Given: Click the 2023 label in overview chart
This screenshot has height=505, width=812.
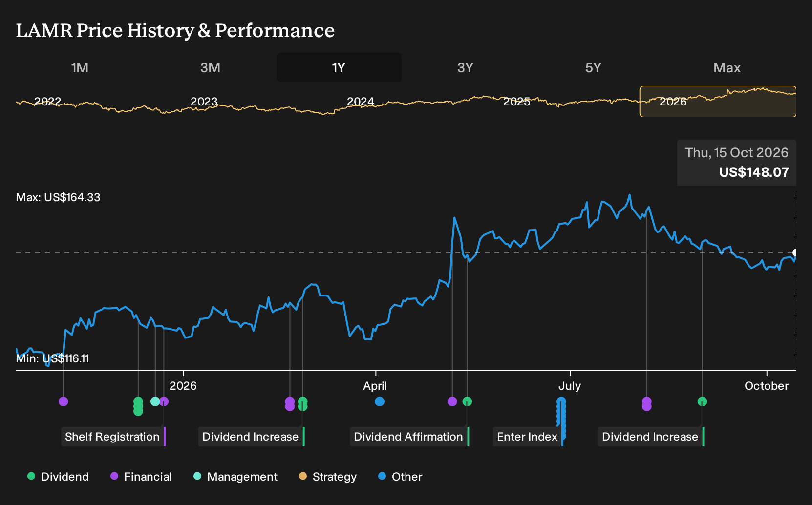Looking at the screenshot, I should coord(204,102).
